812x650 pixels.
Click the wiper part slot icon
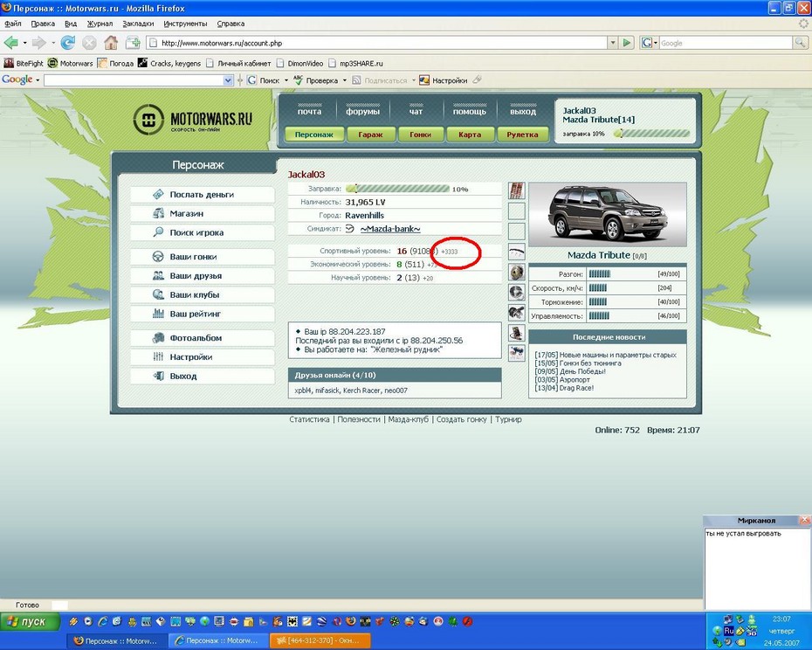click(516, 252)
